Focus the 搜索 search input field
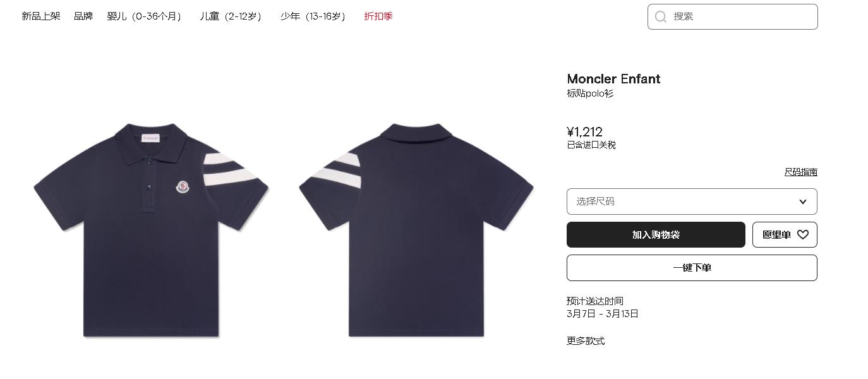Screen dimensions: 868x379 (x=733, y=16)
